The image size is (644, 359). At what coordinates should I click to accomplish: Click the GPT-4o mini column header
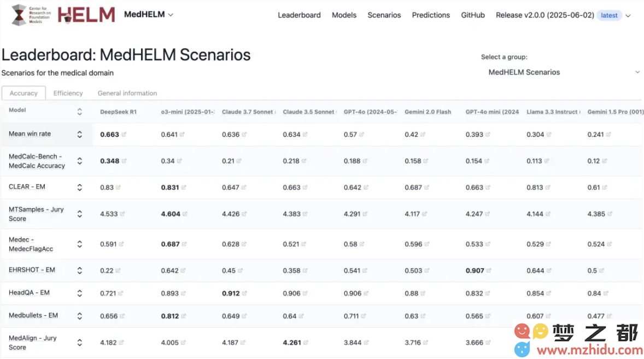(492, 111)
